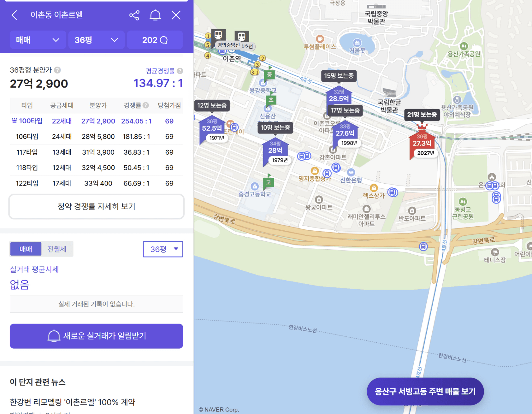Expand the 36평 select box

click(163, 249)
